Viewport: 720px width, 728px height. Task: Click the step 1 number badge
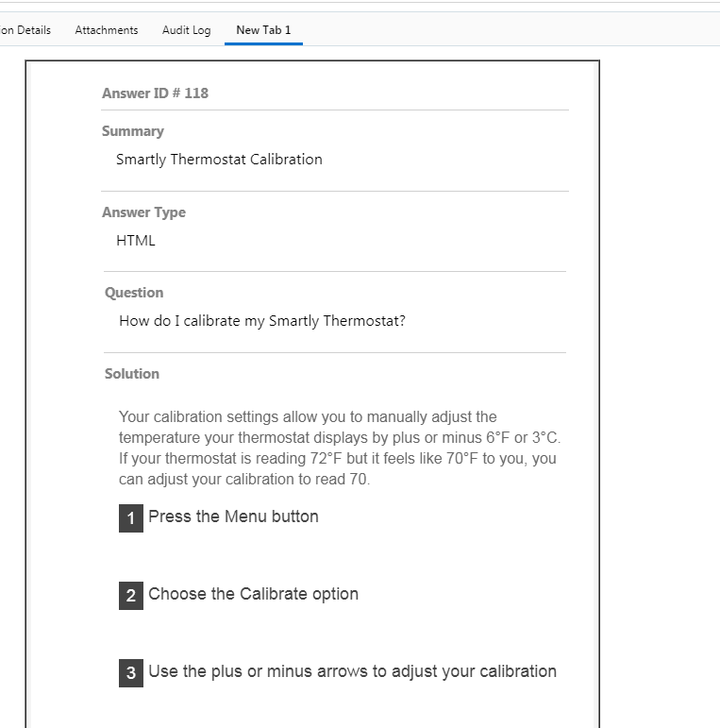click(130, 518)
